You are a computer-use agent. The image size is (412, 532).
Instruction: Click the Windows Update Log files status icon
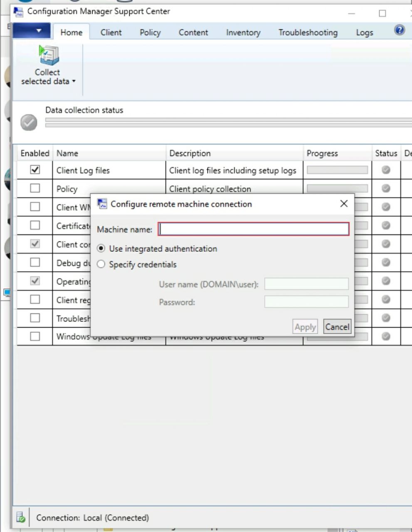[386, 336]
